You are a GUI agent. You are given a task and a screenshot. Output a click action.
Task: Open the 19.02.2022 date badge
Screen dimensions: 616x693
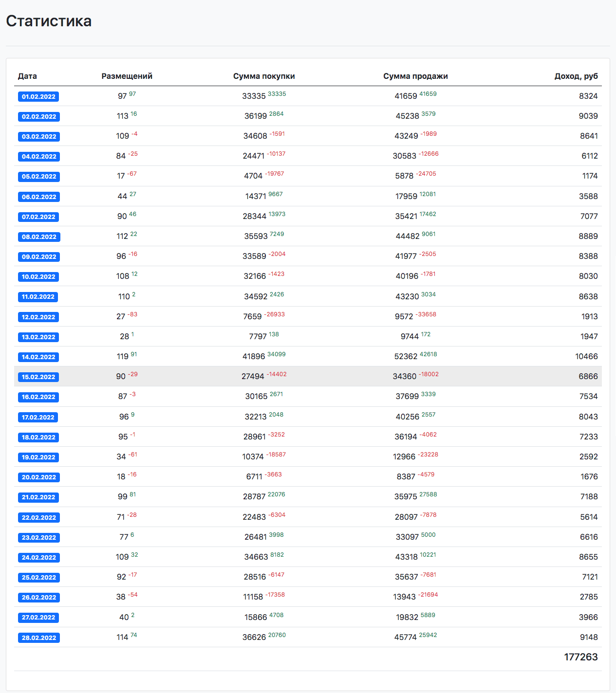tap(38, 457)
